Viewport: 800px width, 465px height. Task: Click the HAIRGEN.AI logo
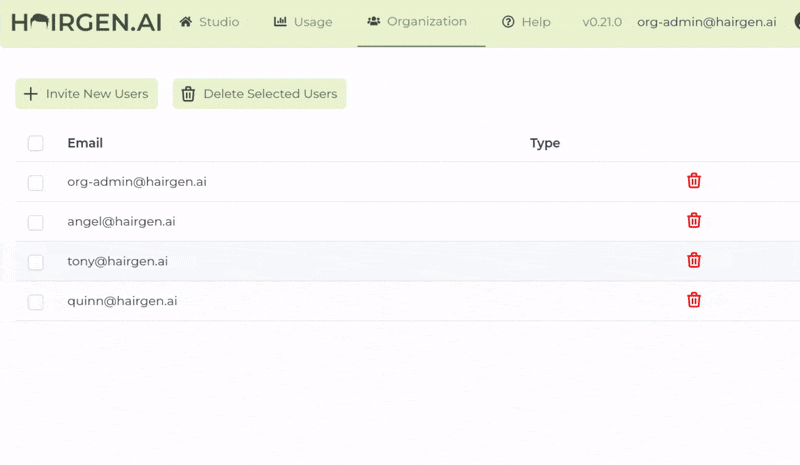86,22
